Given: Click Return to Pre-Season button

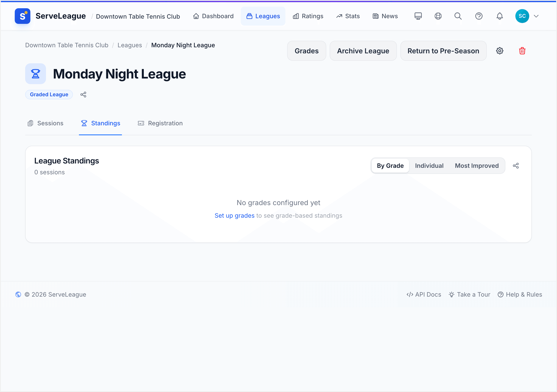Looking at the screenshot, I should 443,51.
